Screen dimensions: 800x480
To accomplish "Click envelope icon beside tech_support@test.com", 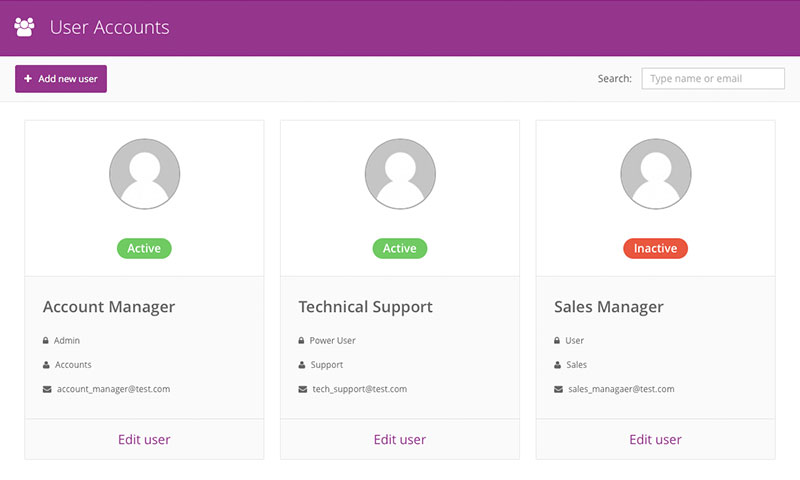I will coord(303,389).
